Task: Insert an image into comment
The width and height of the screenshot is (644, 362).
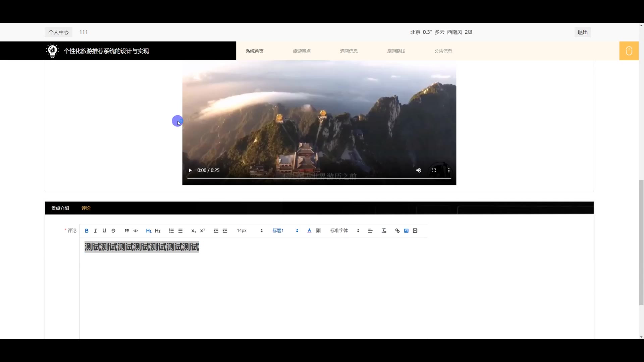Action: pos(406,231)
